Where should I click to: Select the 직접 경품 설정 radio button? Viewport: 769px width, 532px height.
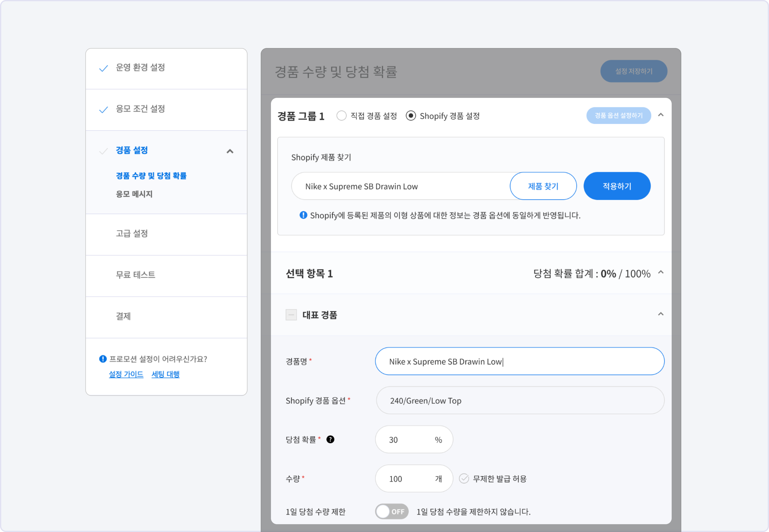[x=341, y=116]
